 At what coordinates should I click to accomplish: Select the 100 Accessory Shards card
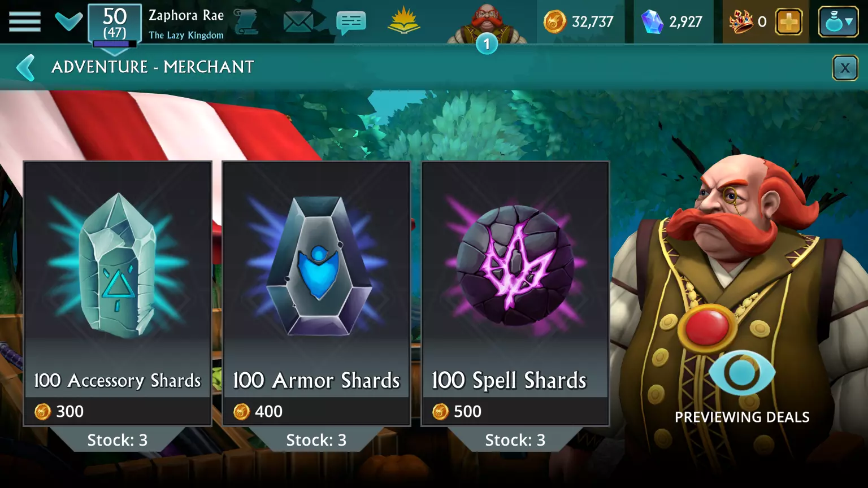118,294
